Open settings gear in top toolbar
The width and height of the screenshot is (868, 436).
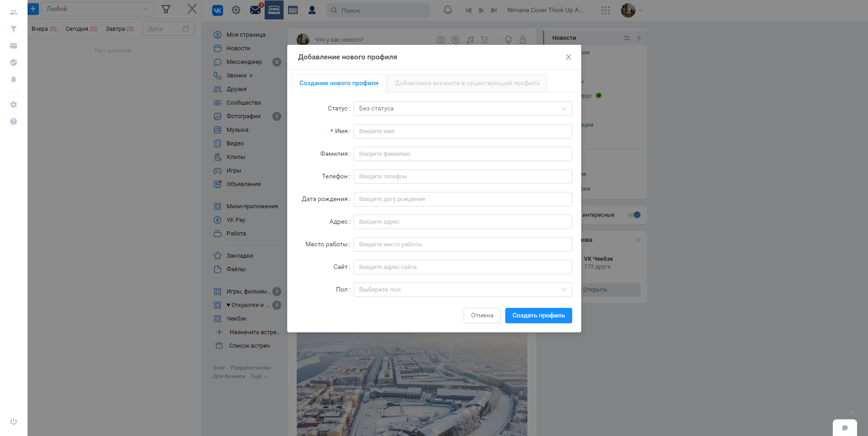tap(236, 10)
